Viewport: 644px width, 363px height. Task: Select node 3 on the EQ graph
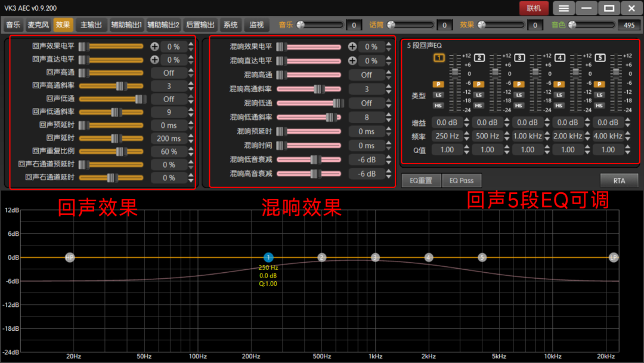coord(375,257)
